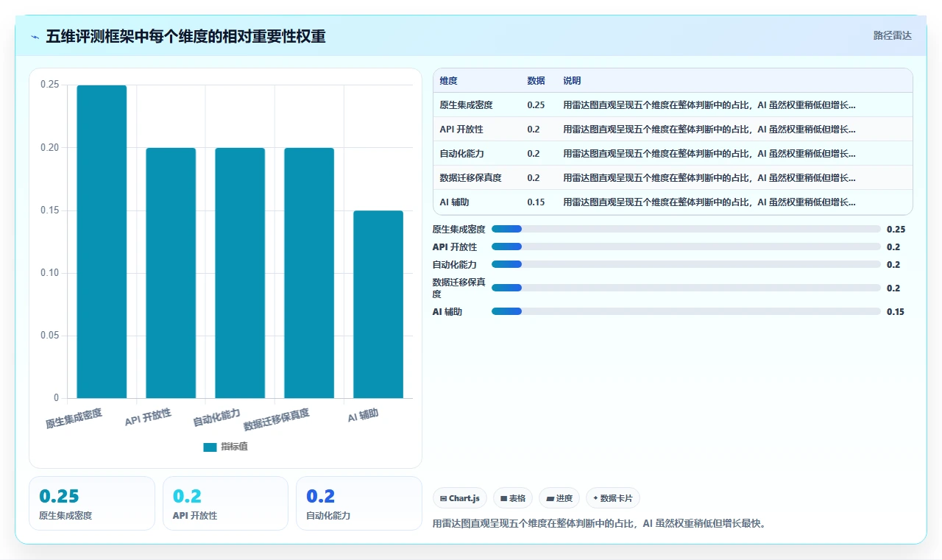Image resolution: width=942 pixels, height=560 pixels.
Task: Select the 数据迁移保真度 bar in chart
Action: tap(309, 273)
